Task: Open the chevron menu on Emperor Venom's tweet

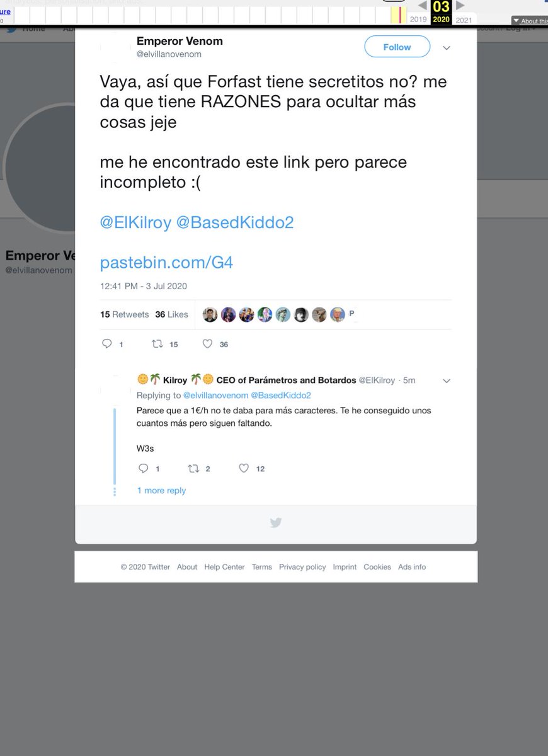Action: [x=447, y=48]
